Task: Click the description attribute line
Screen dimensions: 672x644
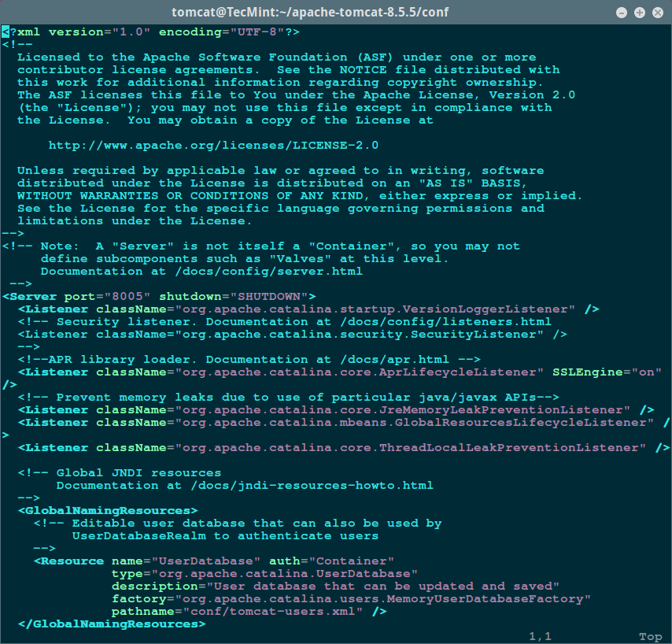Action: point(335,587)
